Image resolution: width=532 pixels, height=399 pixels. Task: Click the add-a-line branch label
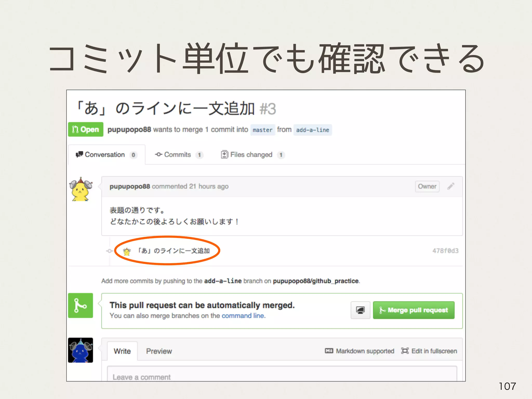coord(312,130)
